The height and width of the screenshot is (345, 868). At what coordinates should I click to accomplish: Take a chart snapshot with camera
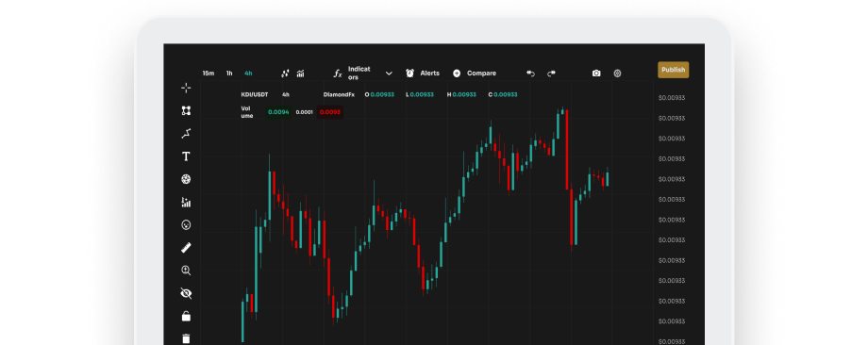596,73
